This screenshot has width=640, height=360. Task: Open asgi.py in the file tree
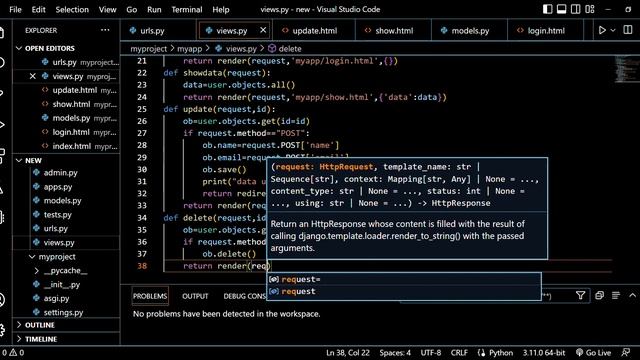tap(56, 298)
